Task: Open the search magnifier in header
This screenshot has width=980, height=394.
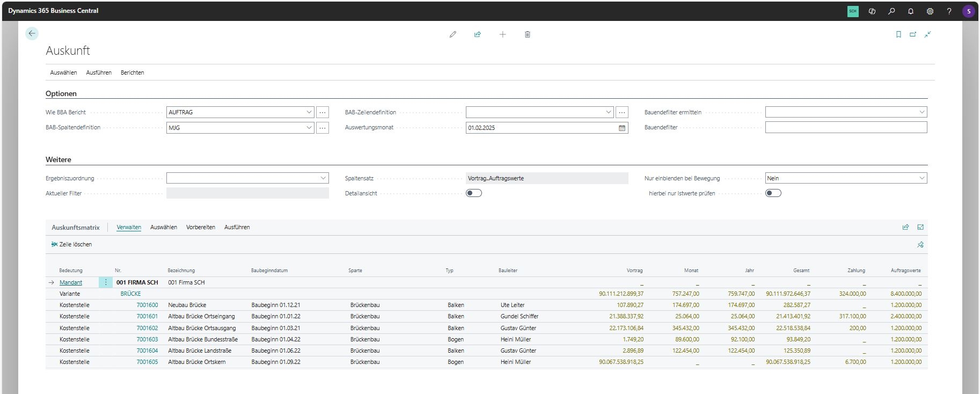Action: (891, 11)
